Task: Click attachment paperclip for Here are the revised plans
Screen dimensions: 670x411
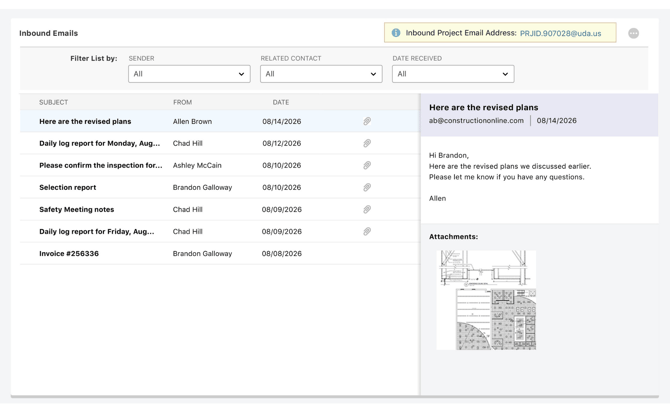Action: (367, 121)
